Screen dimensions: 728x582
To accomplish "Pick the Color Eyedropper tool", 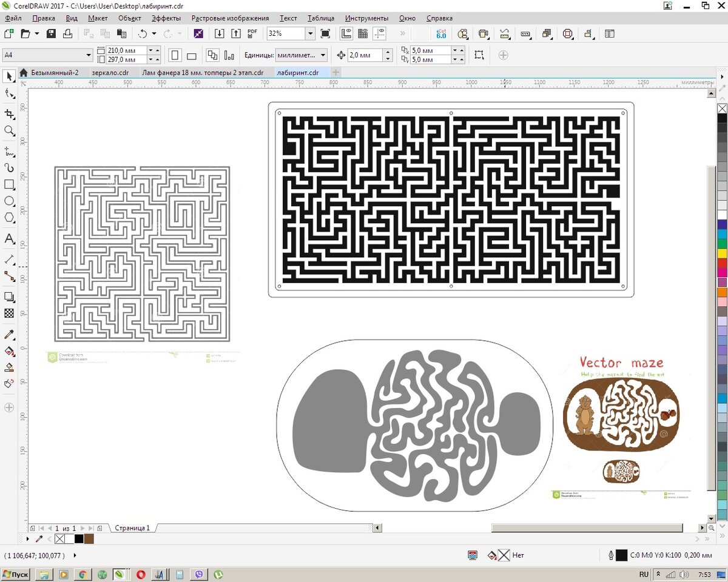I will pyautogui.click(x=9, y=335).
